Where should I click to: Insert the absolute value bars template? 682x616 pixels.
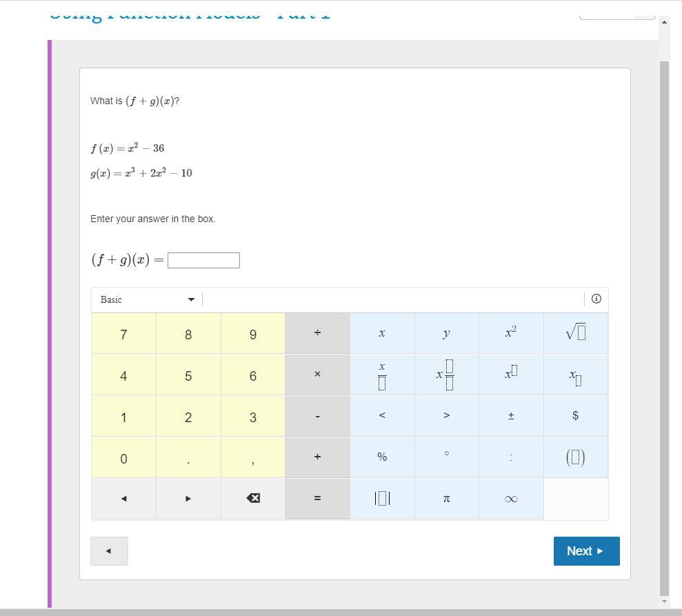pyautogui.click(x=382, y=498)
